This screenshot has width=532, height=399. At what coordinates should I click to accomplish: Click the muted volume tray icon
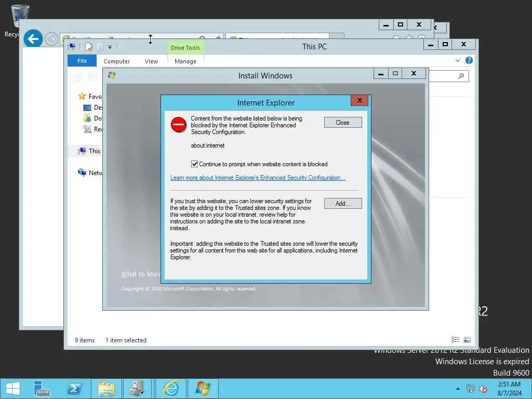pos(483,389)
